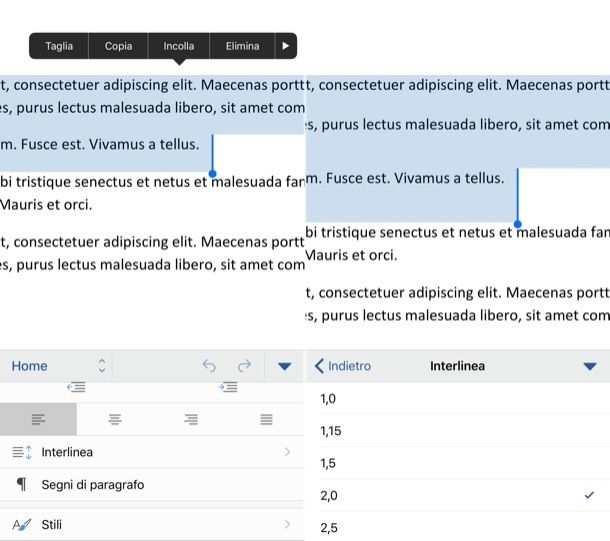Tap the checkmark next to 2,0

click(x=589, y=495)
